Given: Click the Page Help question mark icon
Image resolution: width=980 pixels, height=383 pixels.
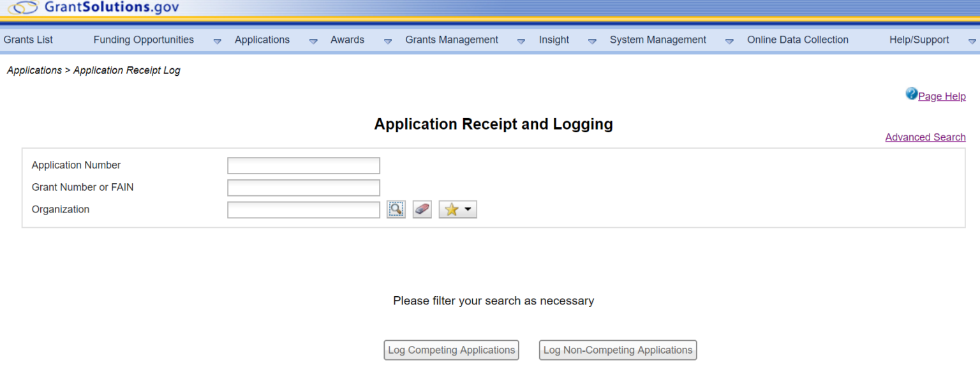Looking at the screenshot, I should click(911, 94).
